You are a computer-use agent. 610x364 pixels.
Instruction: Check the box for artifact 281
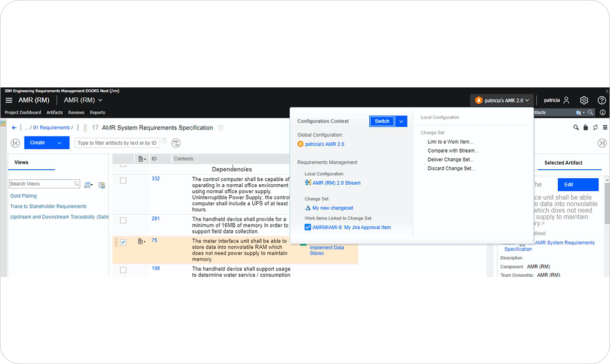[x=123, y=220]
